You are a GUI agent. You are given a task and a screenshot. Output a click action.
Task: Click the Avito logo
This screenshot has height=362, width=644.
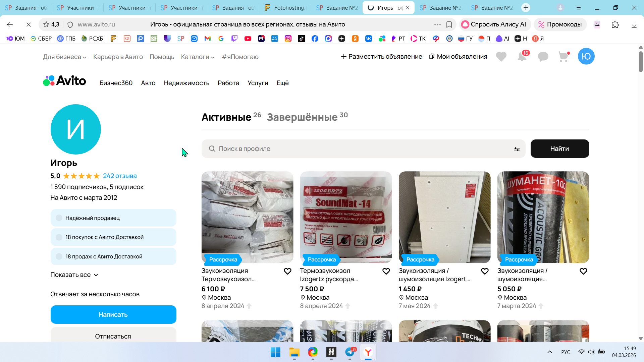pyautogui.click(x=64, y=81)
